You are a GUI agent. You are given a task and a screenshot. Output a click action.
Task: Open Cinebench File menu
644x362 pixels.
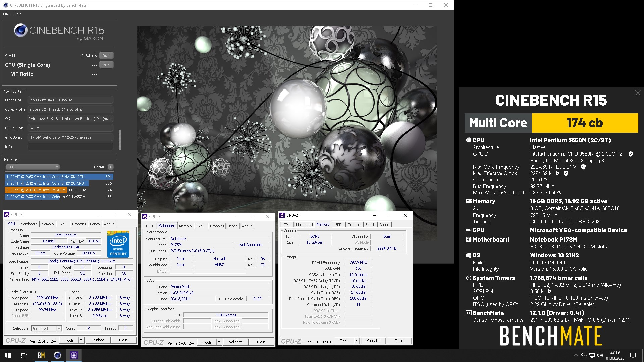pos(6,14)
